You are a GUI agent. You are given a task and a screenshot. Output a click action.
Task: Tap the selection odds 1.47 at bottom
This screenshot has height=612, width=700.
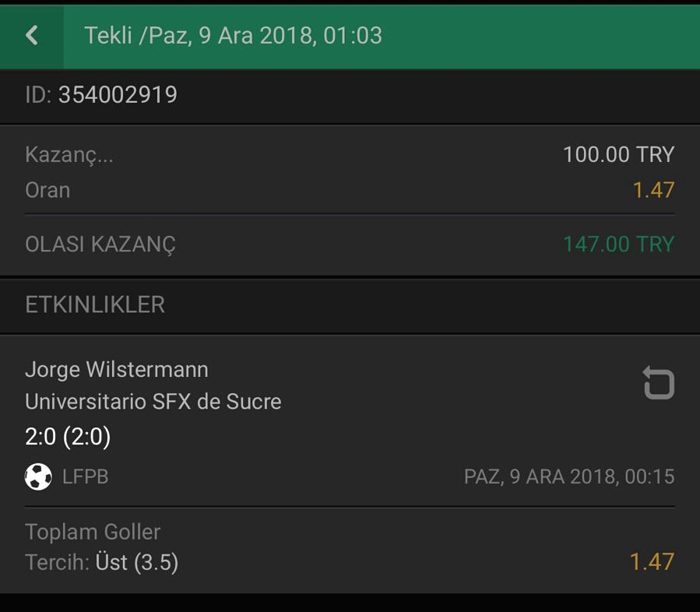click(x=652, y=562)
